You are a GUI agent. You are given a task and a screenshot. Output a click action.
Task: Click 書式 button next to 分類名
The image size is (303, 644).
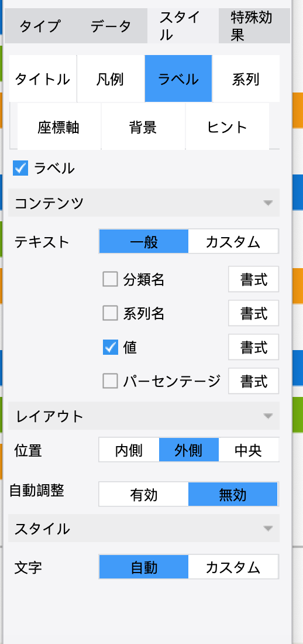point(254,279)
